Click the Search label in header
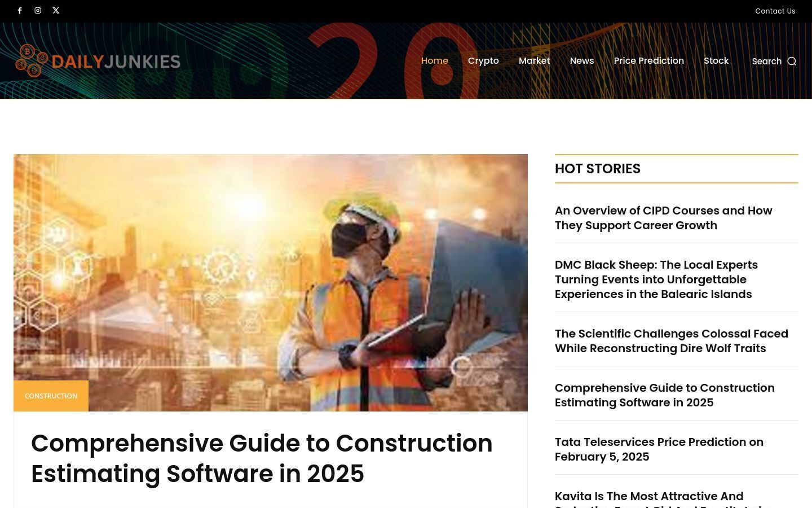The height and width of the screenshot is (508, 812). pyautogui.click(x=767, y=61)
